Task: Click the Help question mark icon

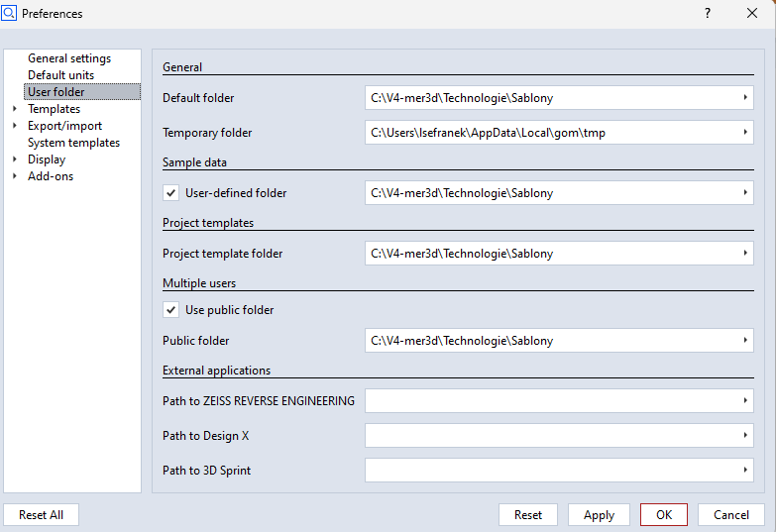Action: pyautogui.click(x=708, y=14)
